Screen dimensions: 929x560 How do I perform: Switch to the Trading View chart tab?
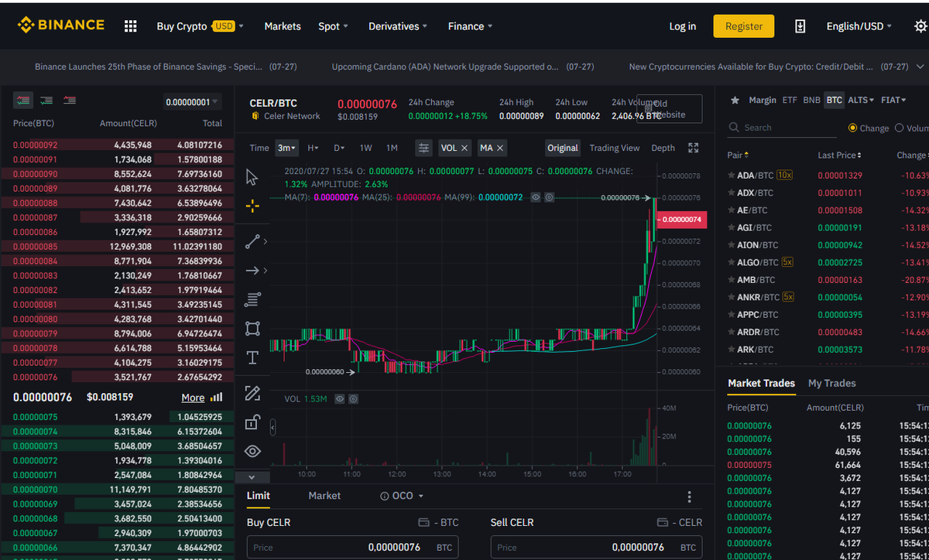click(615, 148)
